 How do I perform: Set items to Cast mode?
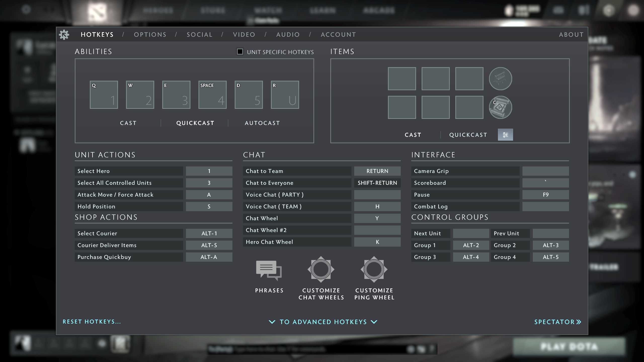413,135
